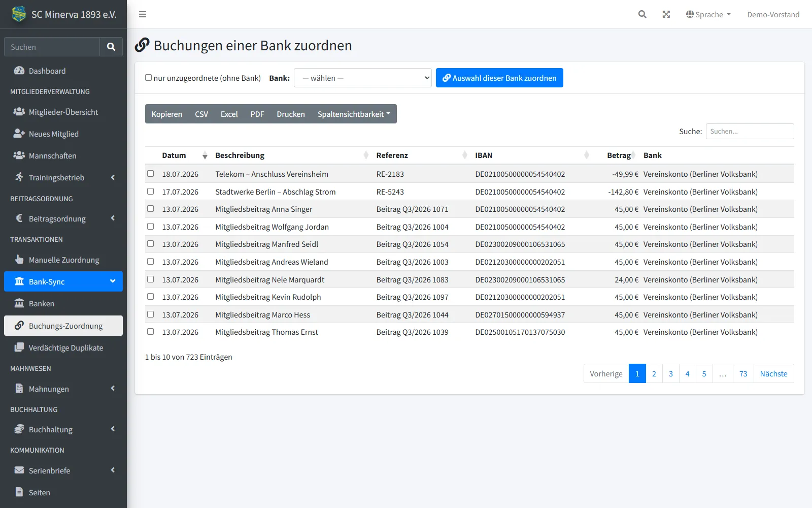812x508 pixels.
Task: Click the Banken bank icon
Action: [x=19, y=303]
